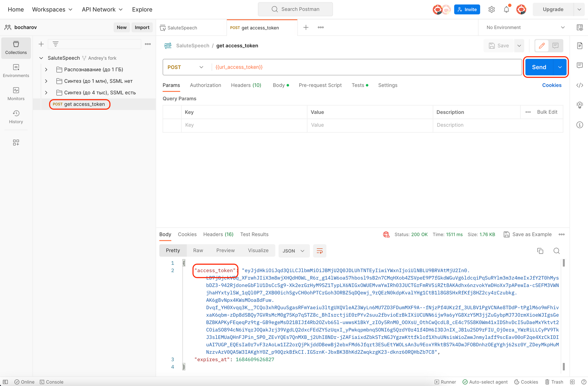
Task: Switch to edit mode pencil icon
Action: (x=542, y=46)
